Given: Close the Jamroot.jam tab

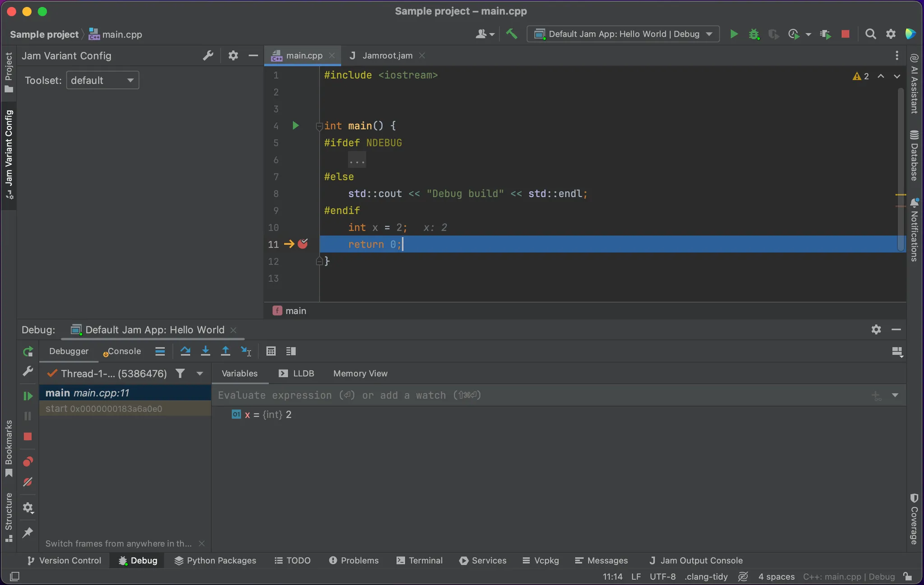Looking at the screenshot, I should tap(422, 55).
